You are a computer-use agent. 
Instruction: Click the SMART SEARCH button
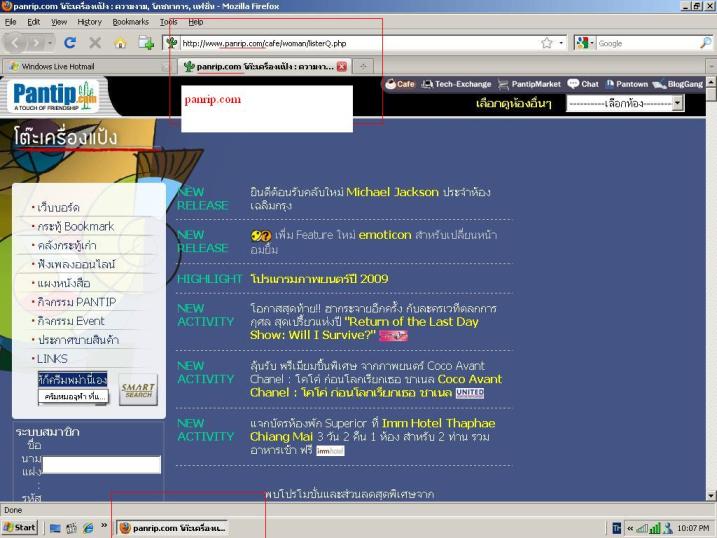(x=138, y=390)
